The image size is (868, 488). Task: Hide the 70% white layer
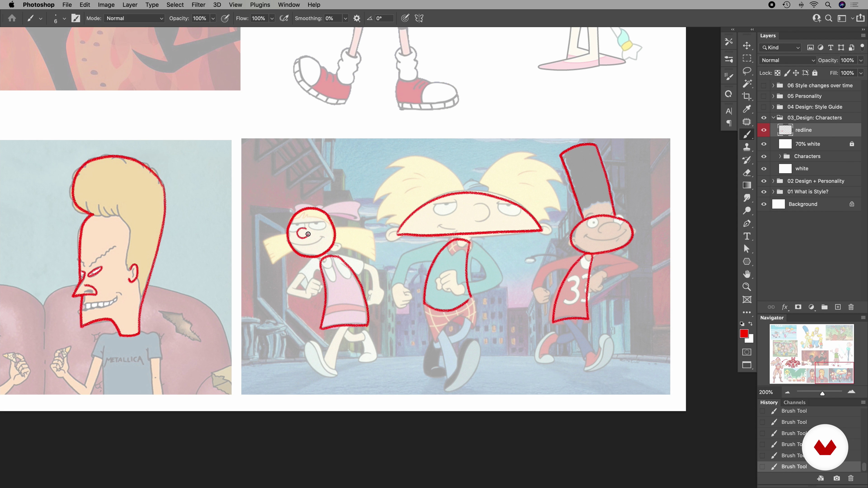point(764,144)
